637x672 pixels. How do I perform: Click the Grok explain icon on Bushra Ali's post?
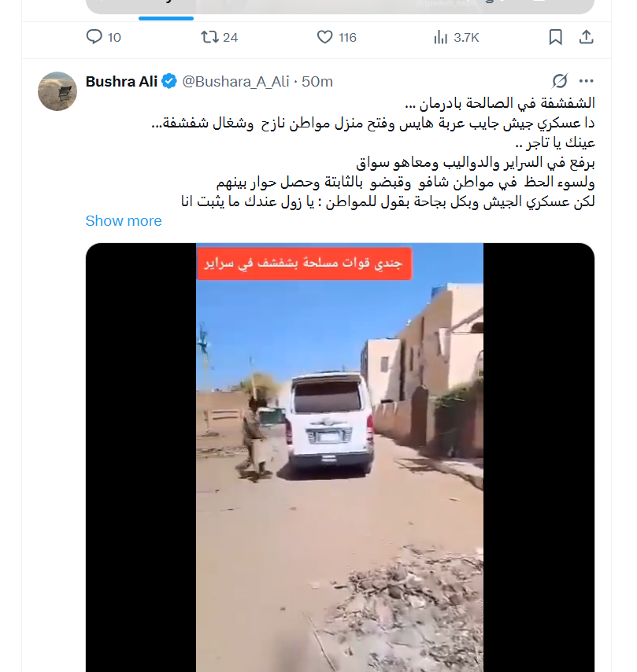tap(560, 80)
